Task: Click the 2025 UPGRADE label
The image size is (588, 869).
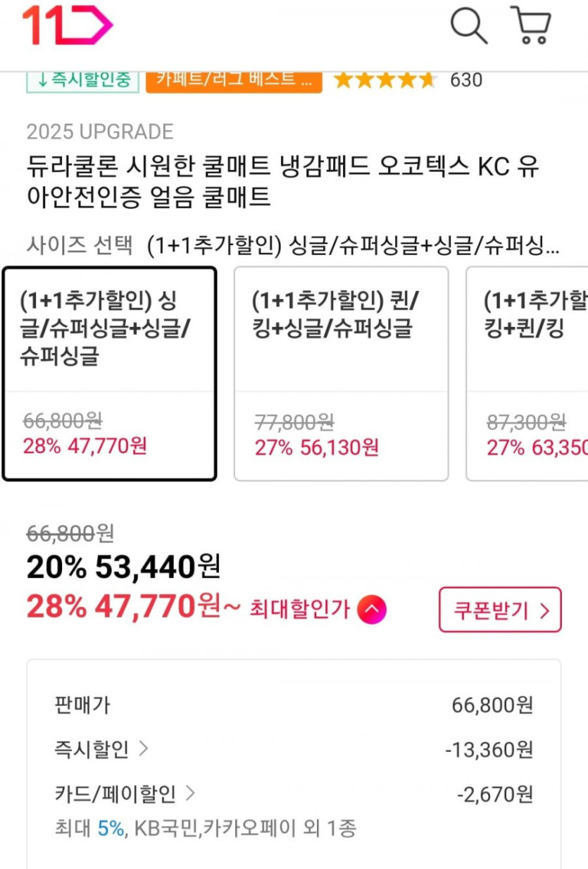Action: point(100,132)
